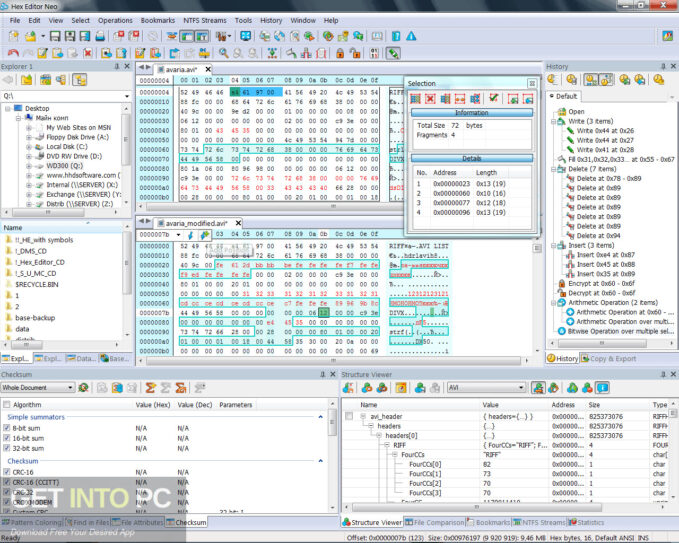Open the AVI structure dropdown
The height and width of the screenshot is (543, 679).
521,388
